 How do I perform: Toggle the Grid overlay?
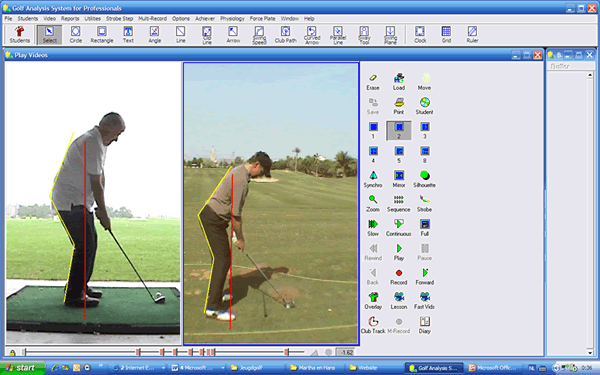[446, 35]
